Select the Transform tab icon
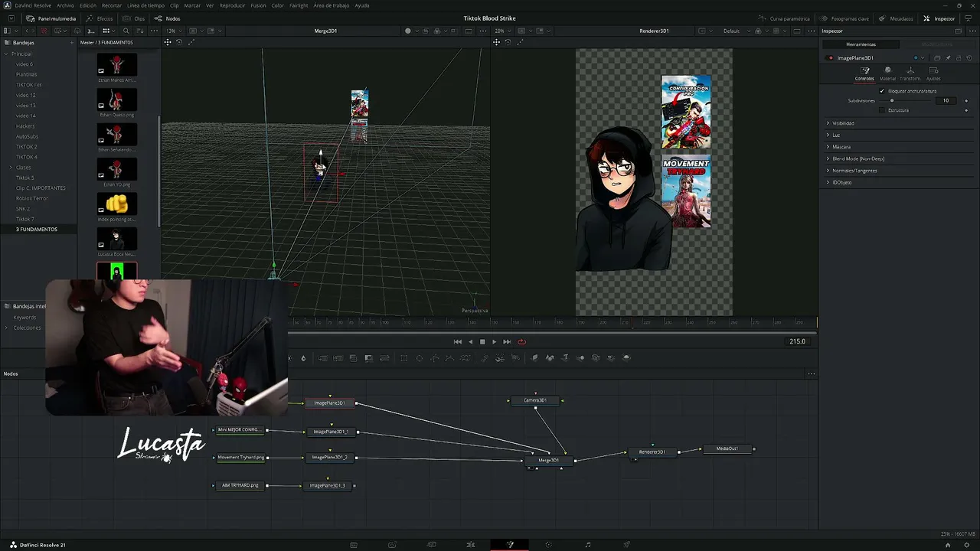 (910, 73)
